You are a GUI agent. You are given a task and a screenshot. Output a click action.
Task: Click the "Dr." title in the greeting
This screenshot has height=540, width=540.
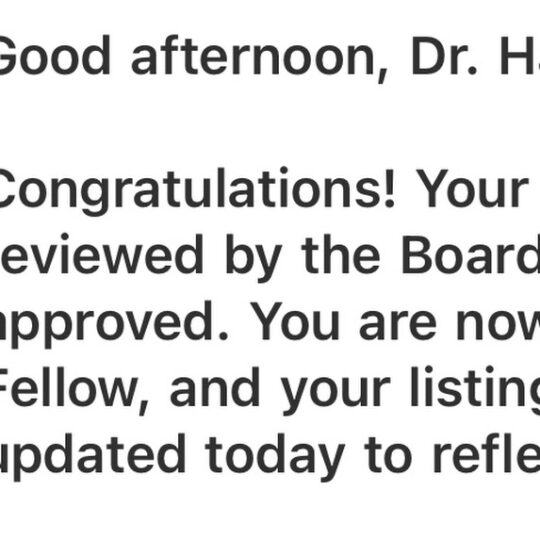point(444,56)
